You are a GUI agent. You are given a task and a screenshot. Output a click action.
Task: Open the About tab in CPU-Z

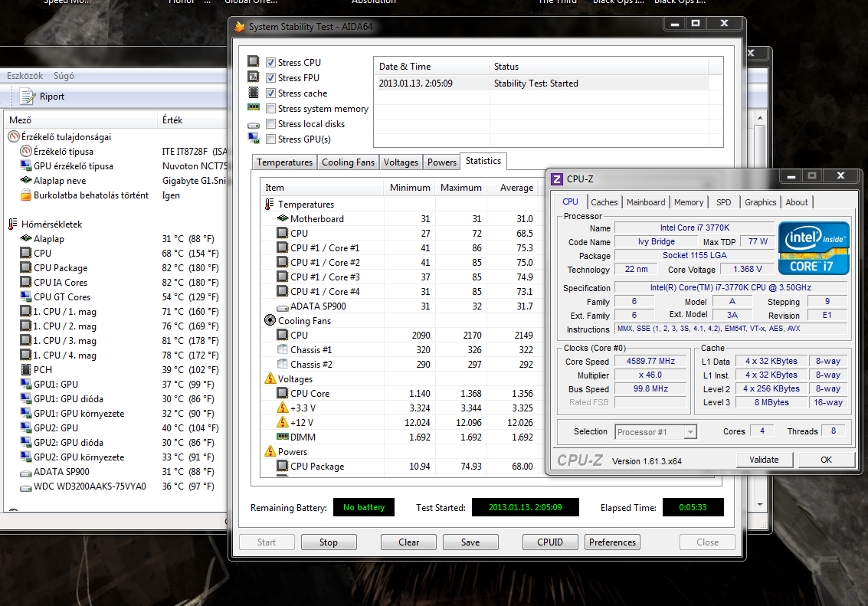[x=797, y=202]
